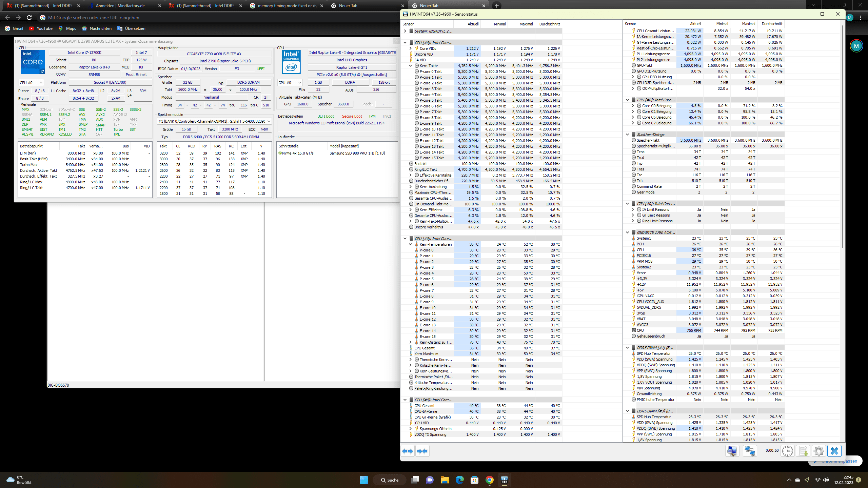Collapse the DDR5 DIMM [#1] group
The image size is (868, 488).
[x=627, y=348]
